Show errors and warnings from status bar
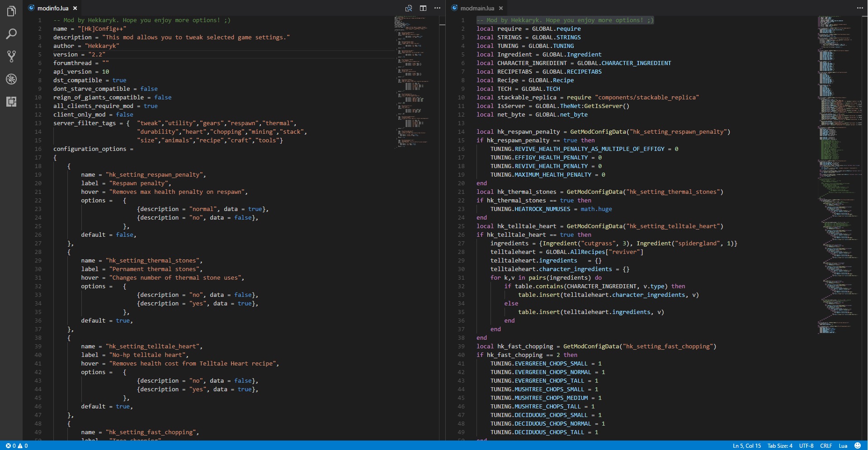The height and width of the screenshot is (450, 868). 17,445
